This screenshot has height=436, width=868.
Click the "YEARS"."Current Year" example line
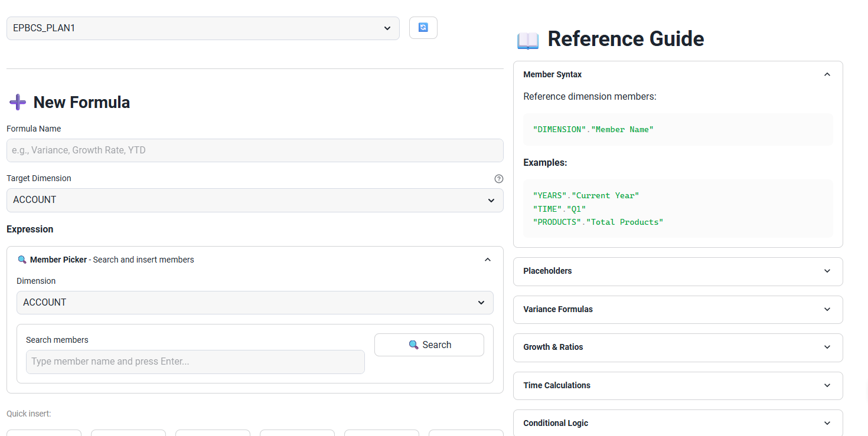586,195
